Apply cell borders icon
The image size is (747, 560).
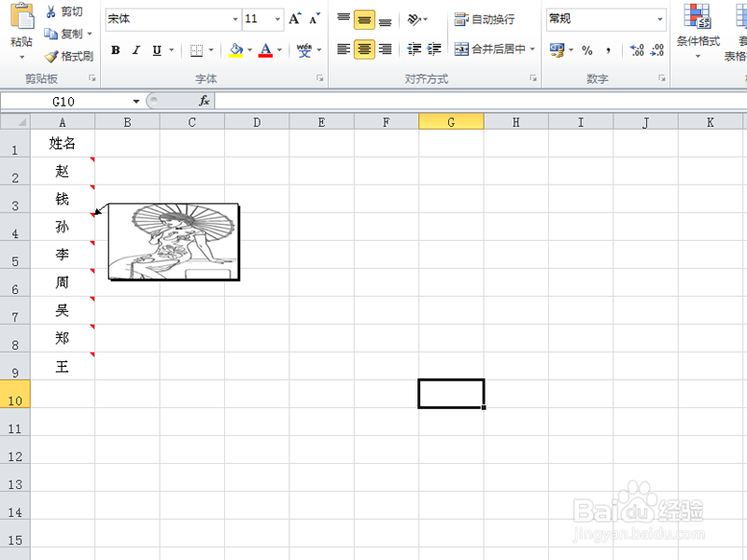pos(196,49)
